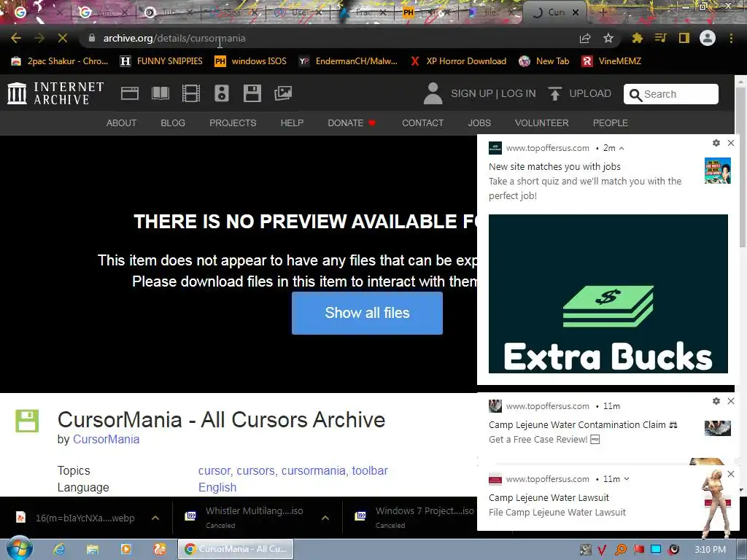Open the Images icon
Image resolution: width=747 pixels, height=560 pixels.
coord(283,93)
